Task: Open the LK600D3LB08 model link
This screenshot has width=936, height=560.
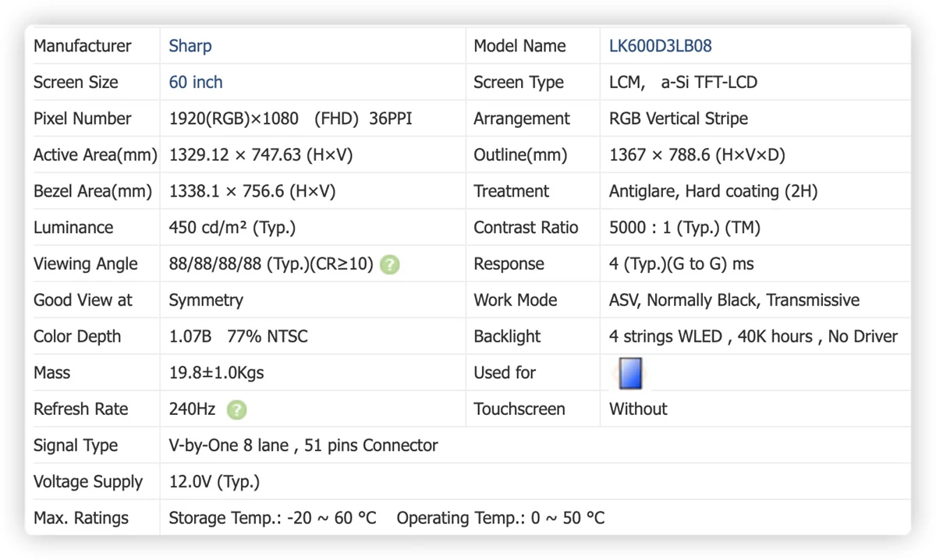Action: [x=661, y=46]
